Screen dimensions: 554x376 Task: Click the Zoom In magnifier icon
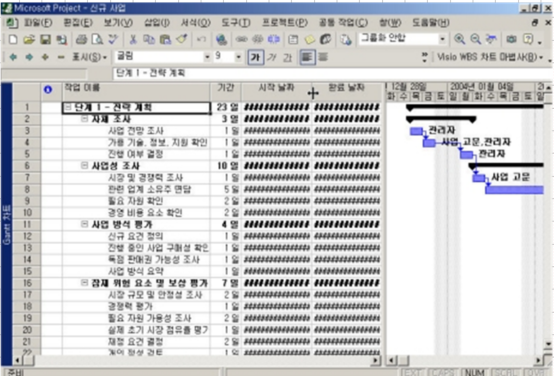459,39
